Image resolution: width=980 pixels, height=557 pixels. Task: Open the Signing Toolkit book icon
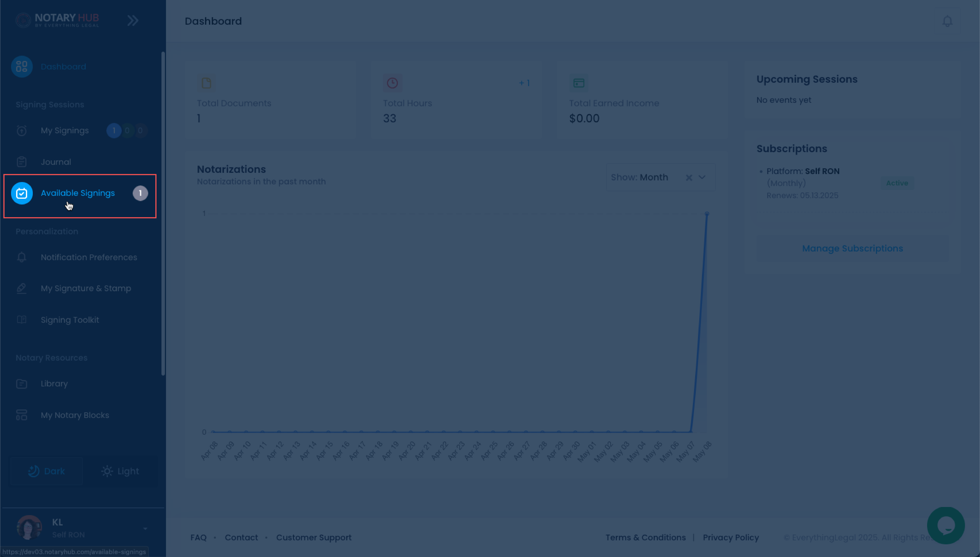(22, 319)
